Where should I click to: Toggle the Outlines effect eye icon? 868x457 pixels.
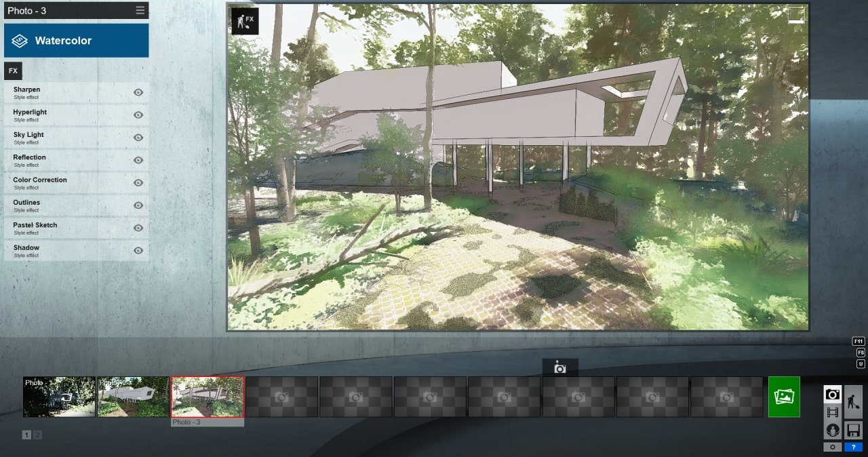(138, 205)
